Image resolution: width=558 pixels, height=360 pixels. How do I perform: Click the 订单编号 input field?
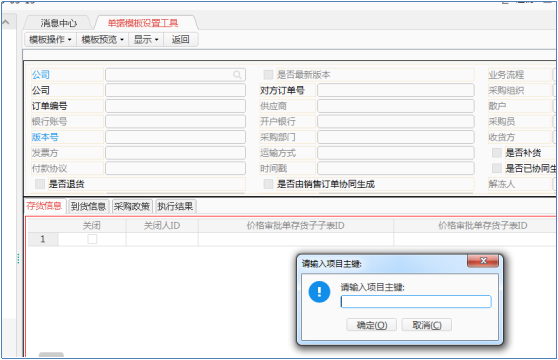(175, 106)
